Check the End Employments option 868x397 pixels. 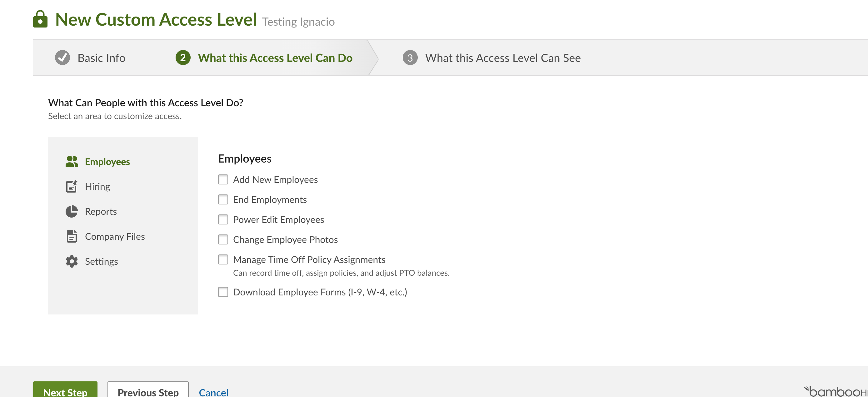pos(223,199)
